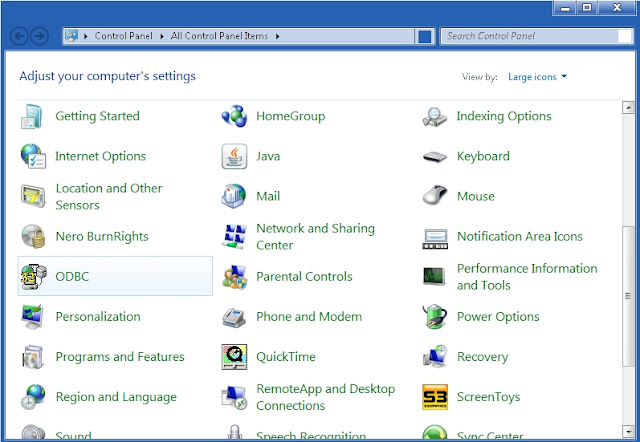
Task: Open the Region and Language link
Action: click(116, 397)
